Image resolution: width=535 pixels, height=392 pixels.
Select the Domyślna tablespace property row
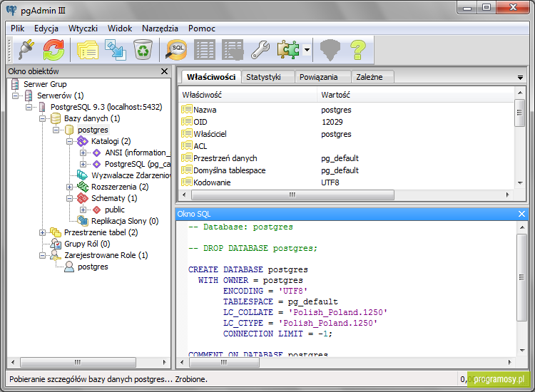point(346,170)
